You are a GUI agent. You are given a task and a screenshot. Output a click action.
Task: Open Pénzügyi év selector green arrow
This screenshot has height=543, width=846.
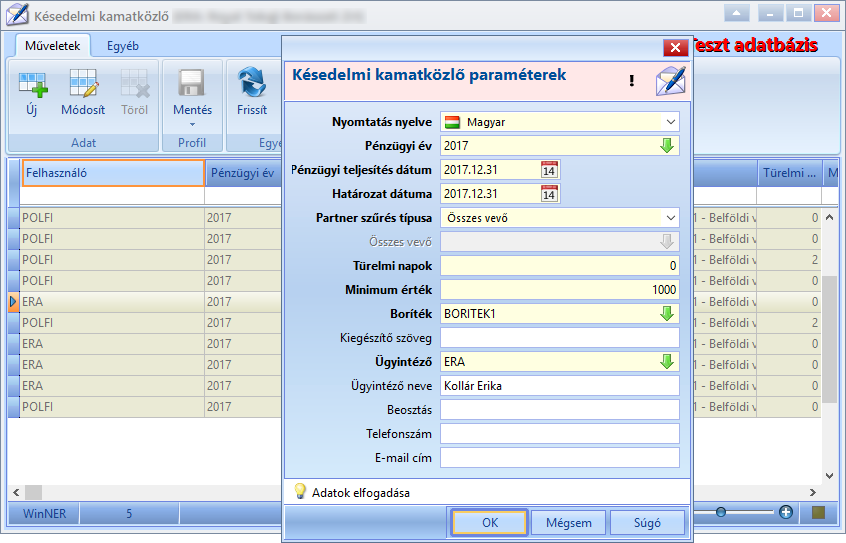pyautogui.click(x=667, y=146)
